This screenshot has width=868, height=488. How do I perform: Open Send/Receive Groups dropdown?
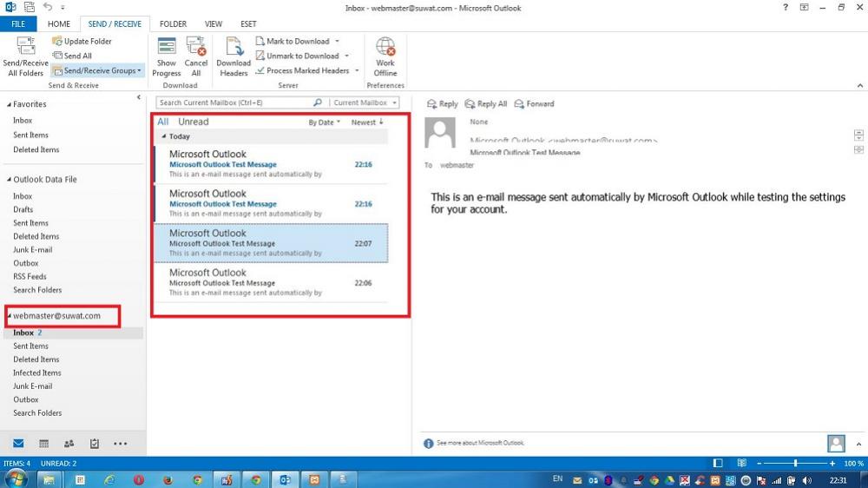tap(97, 70)
